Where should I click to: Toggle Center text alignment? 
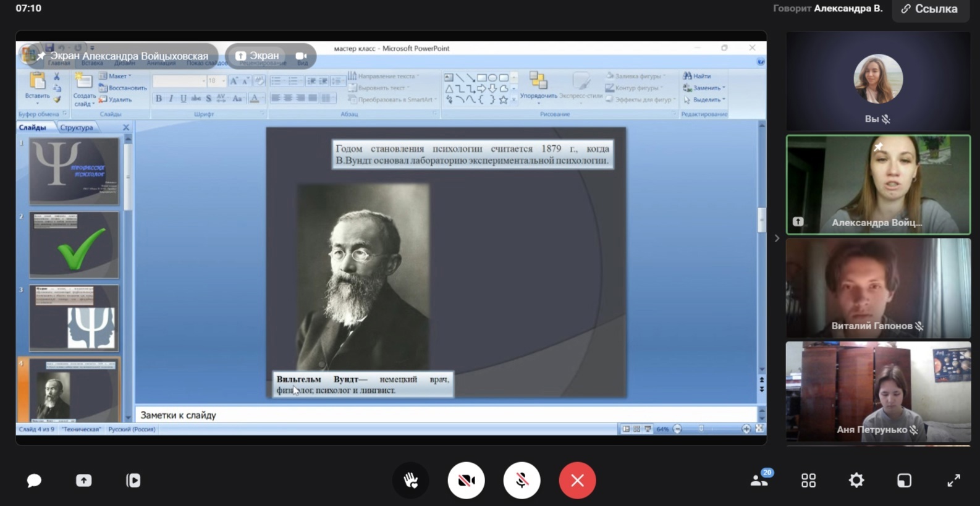tap(288, 98)
